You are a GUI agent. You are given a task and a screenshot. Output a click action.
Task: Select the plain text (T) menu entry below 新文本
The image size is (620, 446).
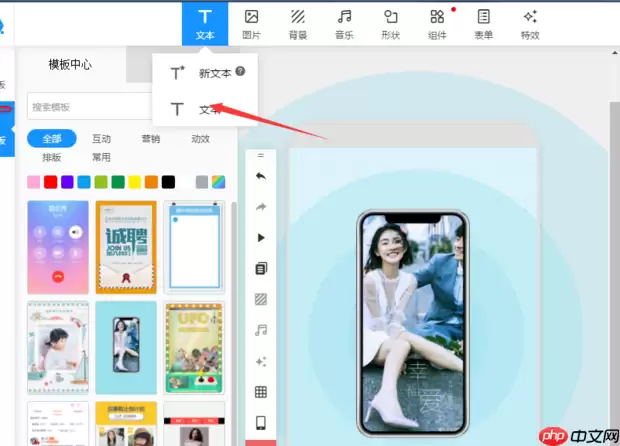pyautogui.click(x=205, y=109)
